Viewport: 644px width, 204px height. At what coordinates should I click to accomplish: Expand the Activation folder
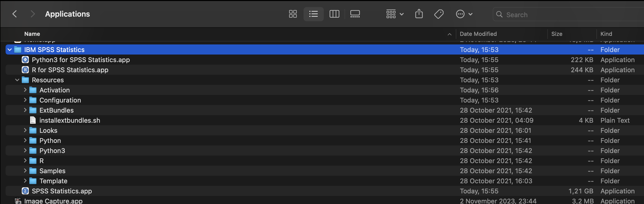click(25, 90)
